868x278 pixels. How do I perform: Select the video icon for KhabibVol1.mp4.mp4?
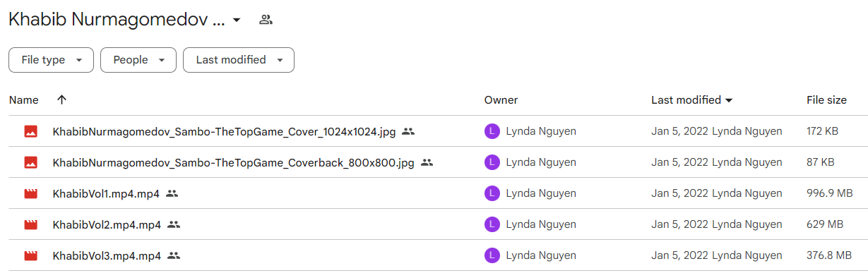(x=30, y=193)
